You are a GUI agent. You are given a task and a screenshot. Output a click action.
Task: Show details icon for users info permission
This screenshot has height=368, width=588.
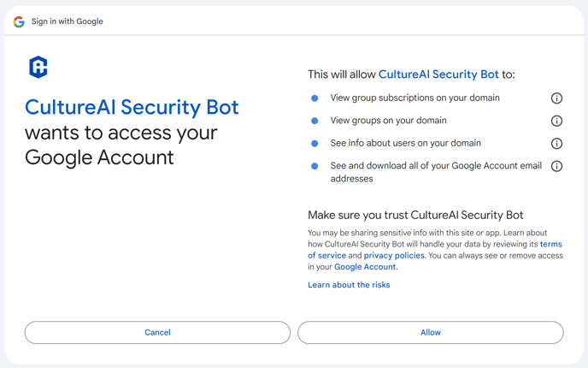click(556, 144)
